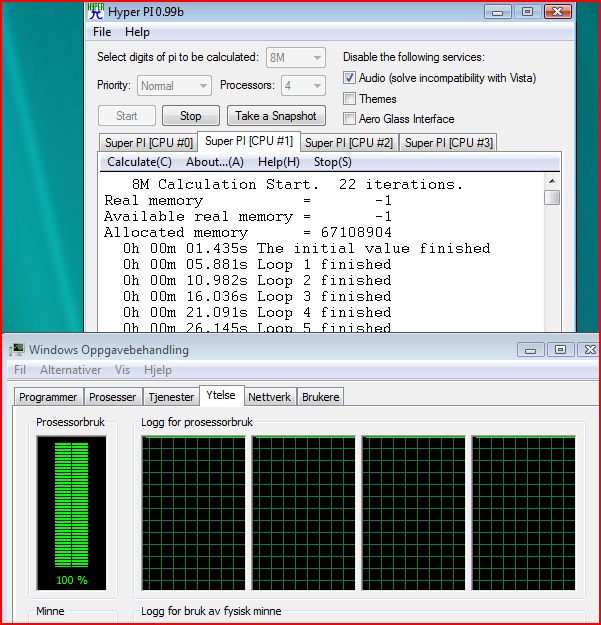Click the fourth CPU usage history graph
The height and width of the screenshot is (625, 601).
click(x=524, y=513)
